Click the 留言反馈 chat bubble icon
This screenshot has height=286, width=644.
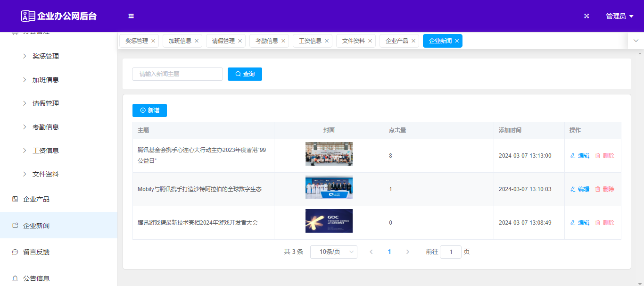[x=15, y=252]
